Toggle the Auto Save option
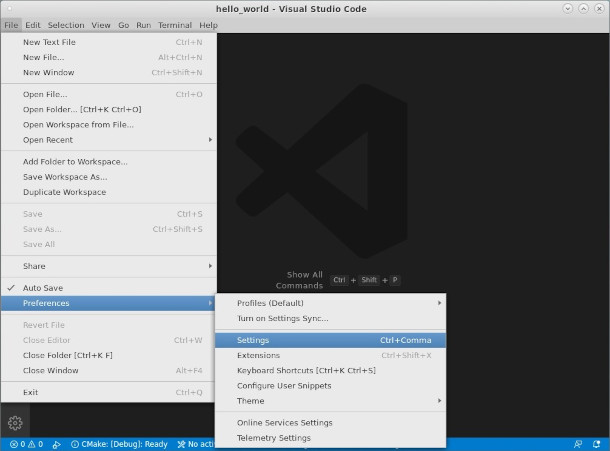 (x=109, y=288)
